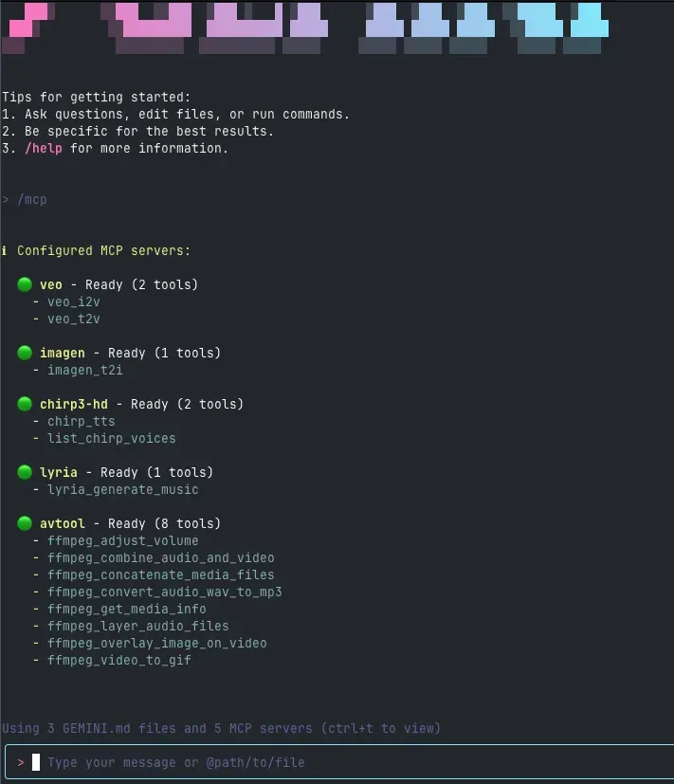674x784 pixels.
Task: Click the green status dot beside chirp3-hd
Action: [25, 404]
